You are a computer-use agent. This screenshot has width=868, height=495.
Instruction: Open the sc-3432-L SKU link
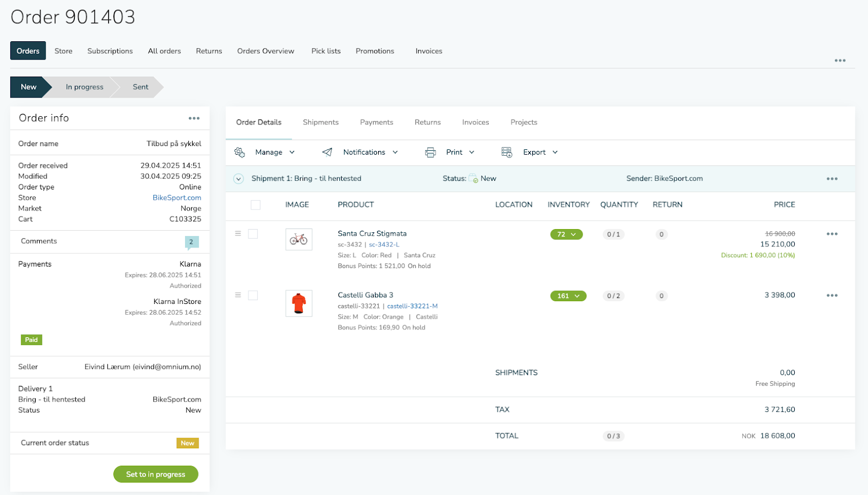(384, 245)
